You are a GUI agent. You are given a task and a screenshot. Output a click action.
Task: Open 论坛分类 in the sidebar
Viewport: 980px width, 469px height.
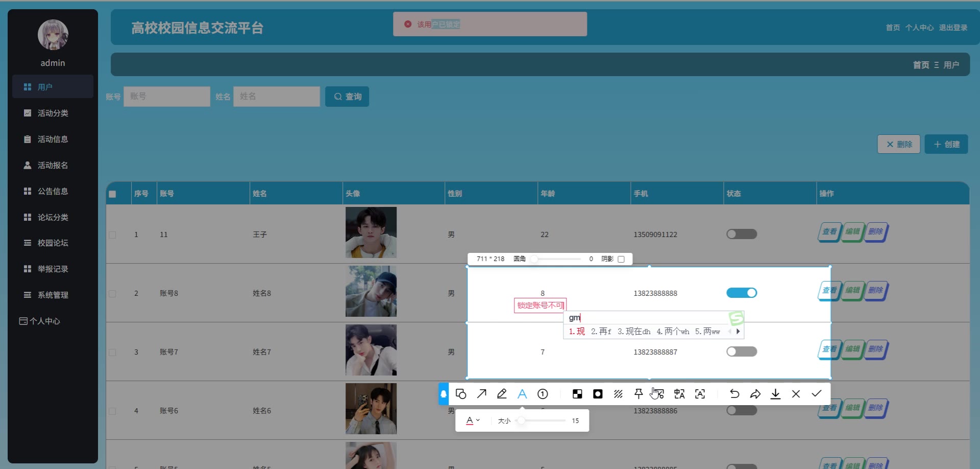click(53, 217)
